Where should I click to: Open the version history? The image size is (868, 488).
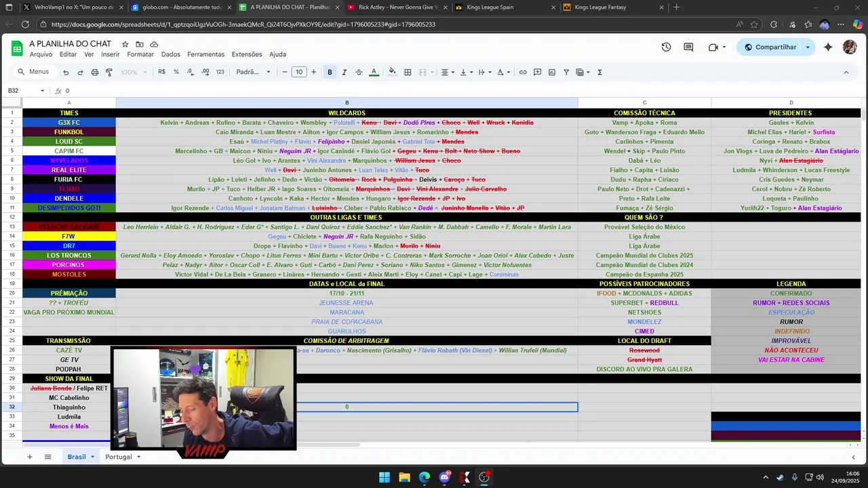click(x=666, y=47)
